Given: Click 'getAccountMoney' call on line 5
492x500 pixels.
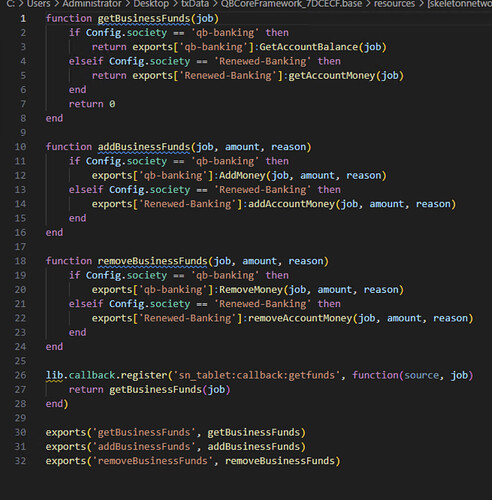Looking at the screenshot, I should click(332, 76).
